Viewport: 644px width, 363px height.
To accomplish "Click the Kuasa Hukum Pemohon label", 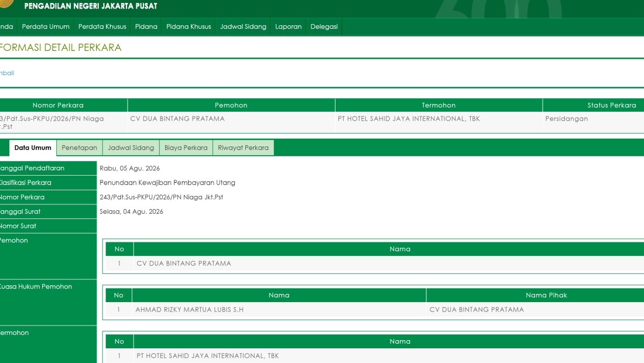I will pos(36,287).
